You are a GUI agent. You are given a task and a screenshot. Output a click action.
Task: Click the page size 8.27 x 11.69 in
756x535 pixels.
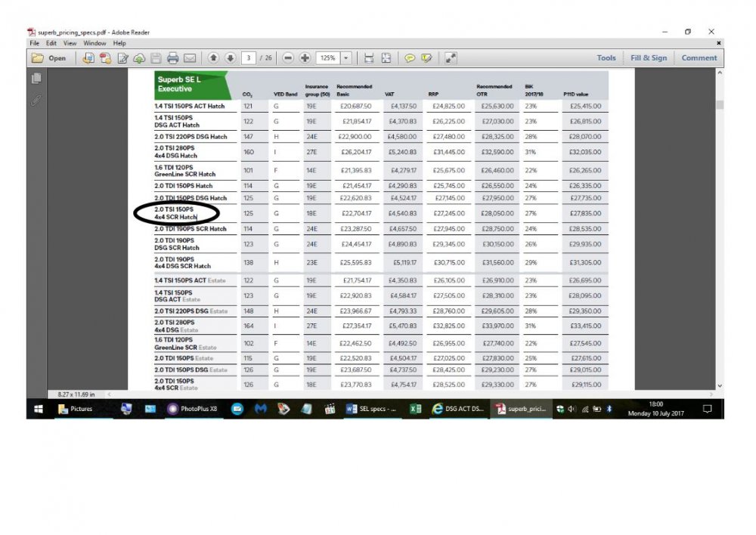[76, 394]
